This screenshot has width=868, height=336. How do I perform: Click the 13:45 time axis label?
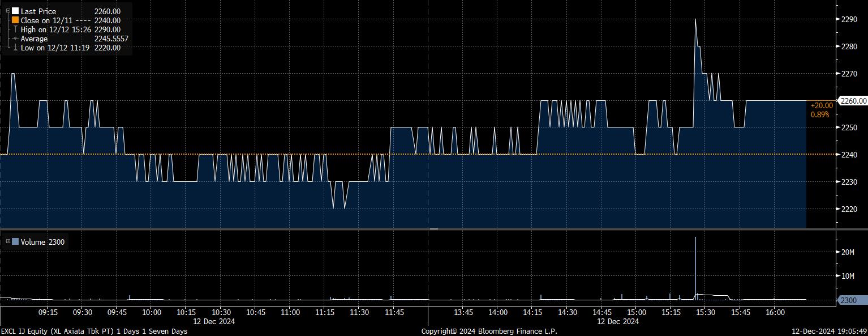click(x=463, y=312)
